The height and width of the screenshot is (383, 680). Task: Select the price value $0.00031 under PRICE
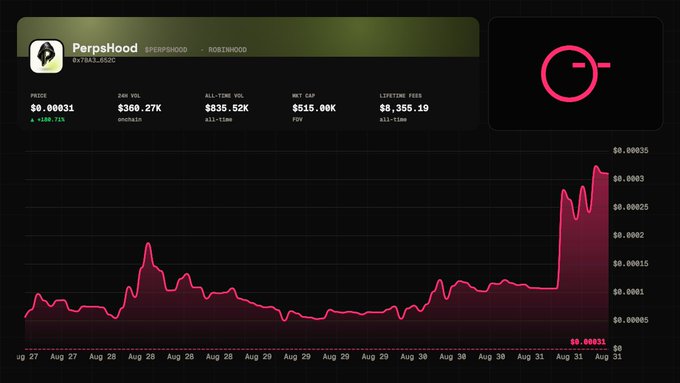(52, 108)
